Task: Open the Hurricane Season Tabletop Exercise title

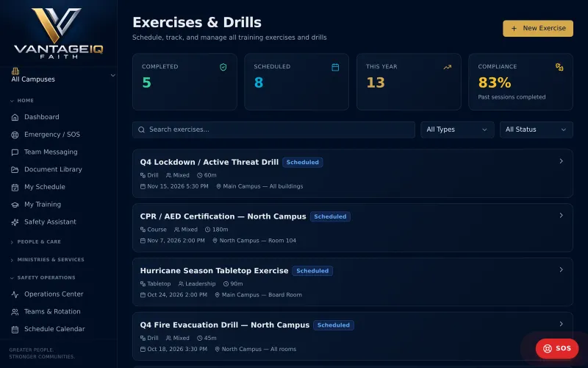Action: [214, 271]
